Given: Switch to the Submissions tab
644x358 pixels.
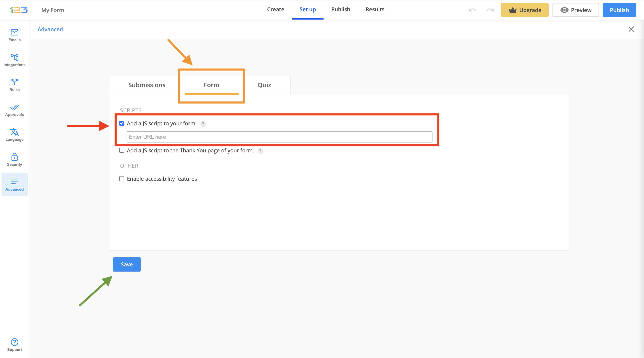Looking at the screenshot, I should (x=147, y=85).
